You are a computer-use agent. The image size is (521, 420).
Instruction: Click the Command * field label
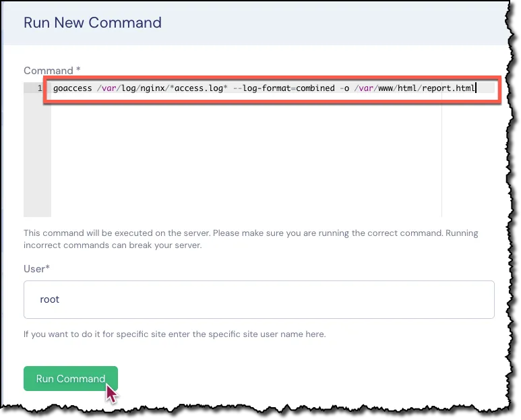[x=52, y=70]
